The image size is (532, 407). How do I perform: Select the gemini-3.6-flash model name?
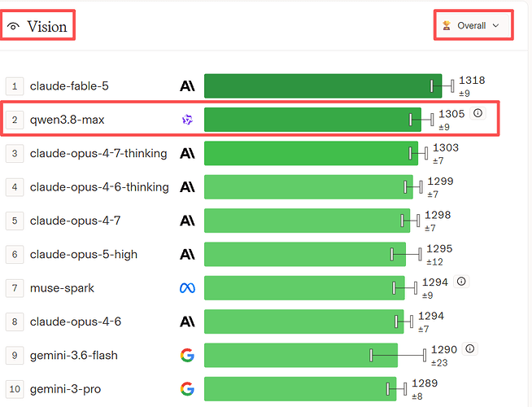(74, 356)
